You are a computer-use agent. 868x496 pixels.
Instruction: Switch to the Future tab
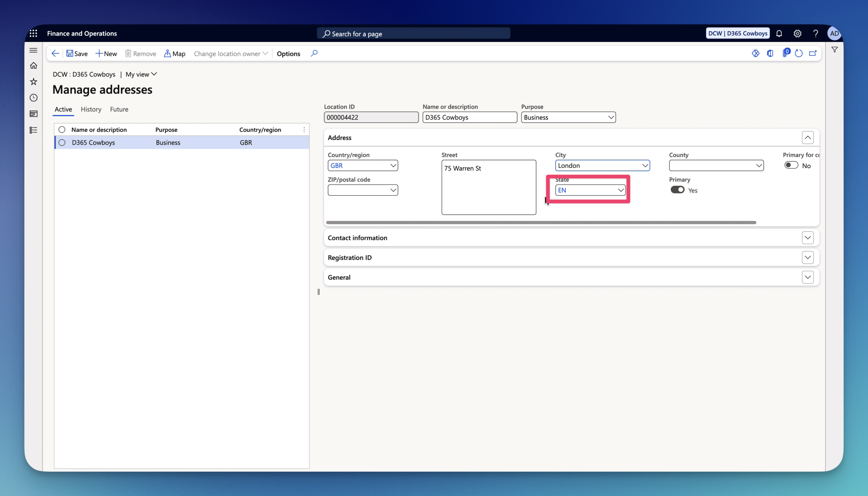tap(119, 109)
